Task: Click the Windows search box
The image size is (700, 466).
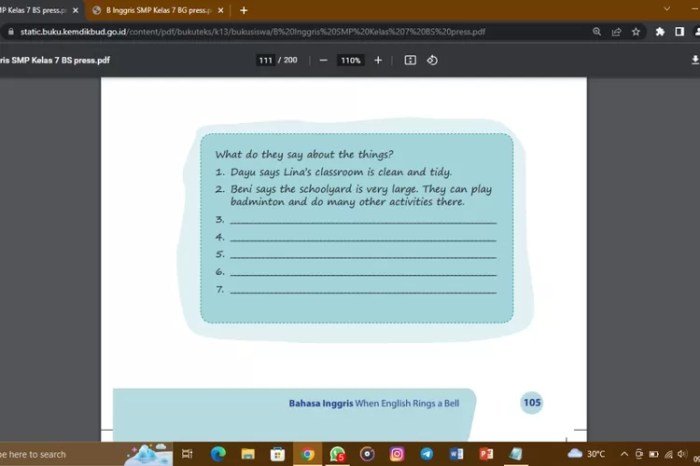Action: click(x=62, y=454)
